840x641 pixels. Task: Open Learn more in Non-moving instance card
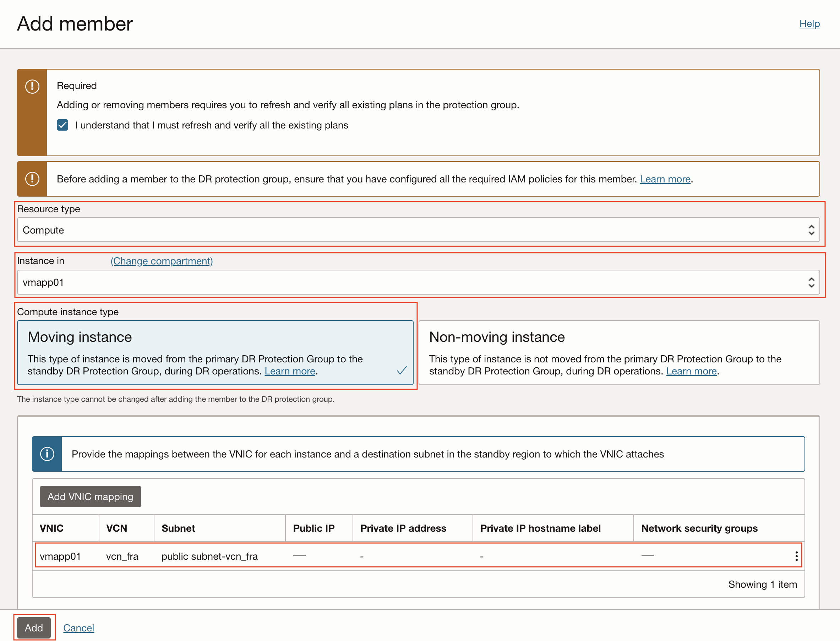(691, 371)
